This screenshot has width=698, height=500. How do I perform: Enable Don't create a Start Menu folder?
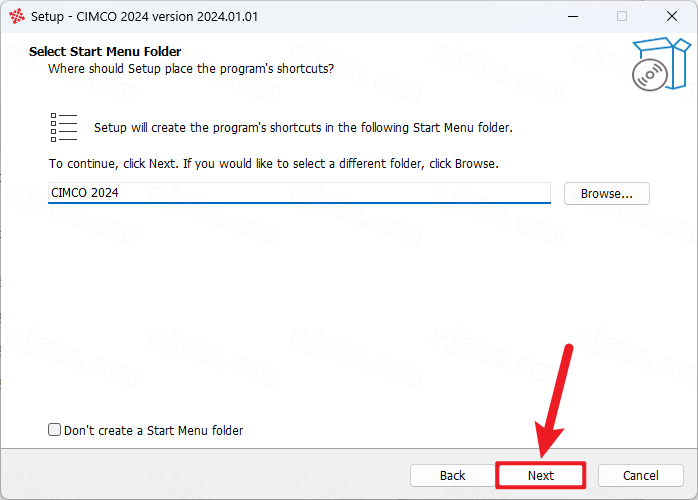(54, 430)
